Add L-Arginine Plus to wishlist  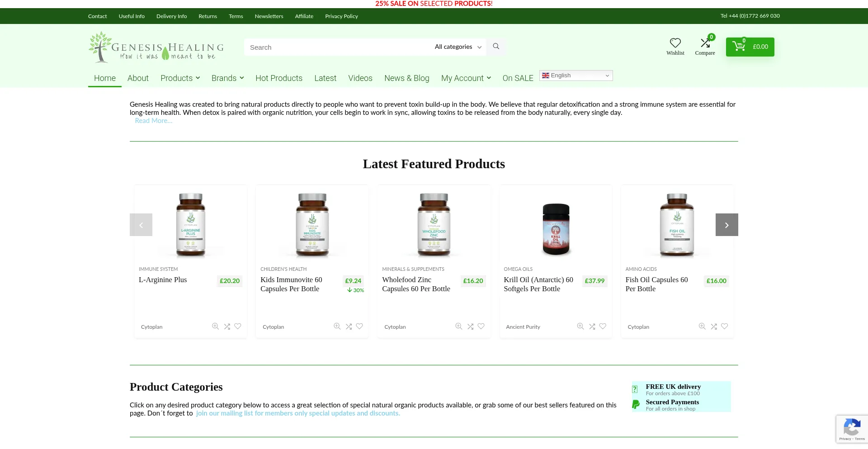(x=238, y=326)
